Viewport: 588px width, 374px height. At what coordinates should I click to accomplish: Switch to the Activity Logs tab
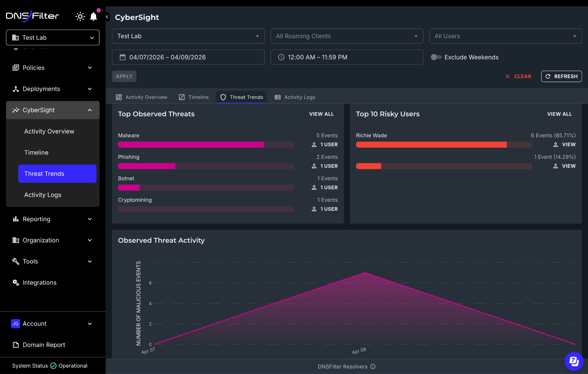295,97
